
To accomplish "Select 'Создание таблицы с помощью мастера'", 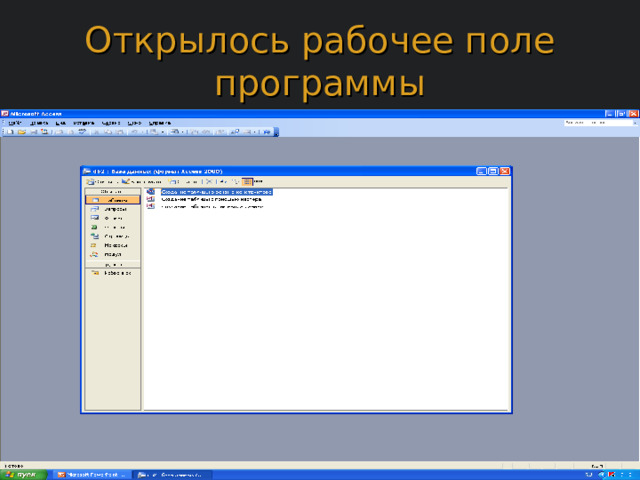I will tap(211, 199).
